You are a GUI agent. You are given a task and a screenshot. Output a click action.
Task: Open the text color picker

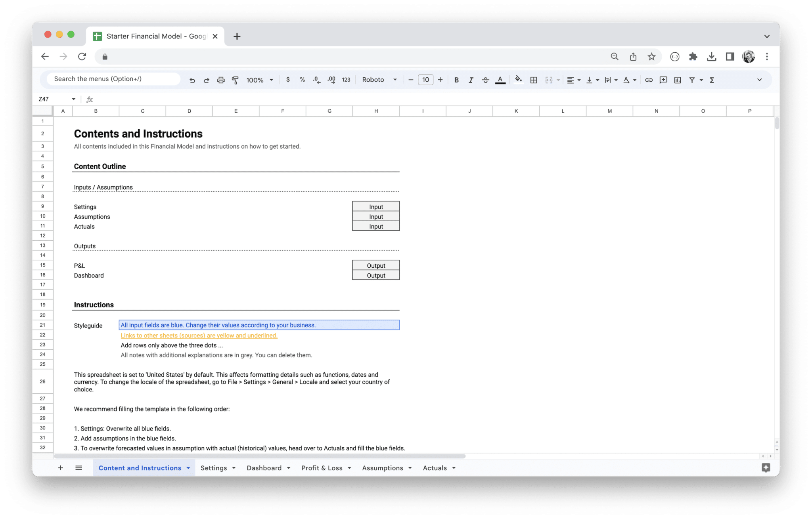(x=500, y=80)
